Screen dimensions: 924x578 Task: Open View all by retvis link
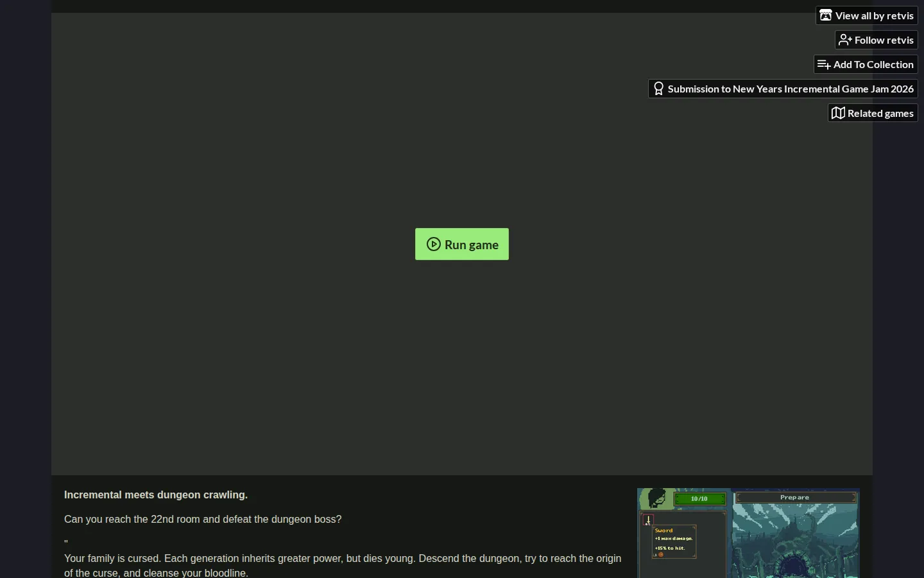point(867,15)
